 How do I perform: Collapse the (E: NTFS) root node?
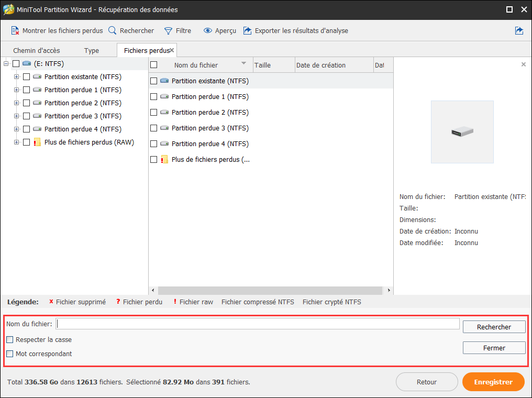tap(6, 64)
